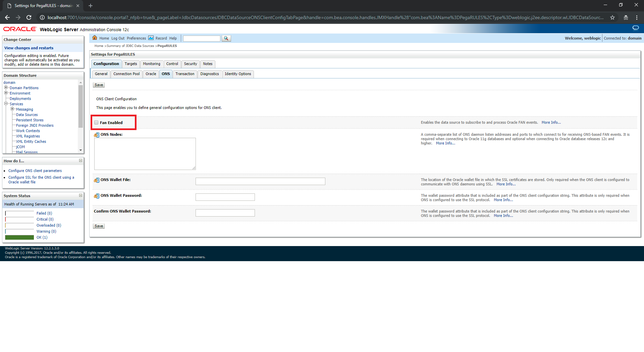Click the ONS Wallet File input field
Viewport: 644px width, 352px height.
(260, 181)
